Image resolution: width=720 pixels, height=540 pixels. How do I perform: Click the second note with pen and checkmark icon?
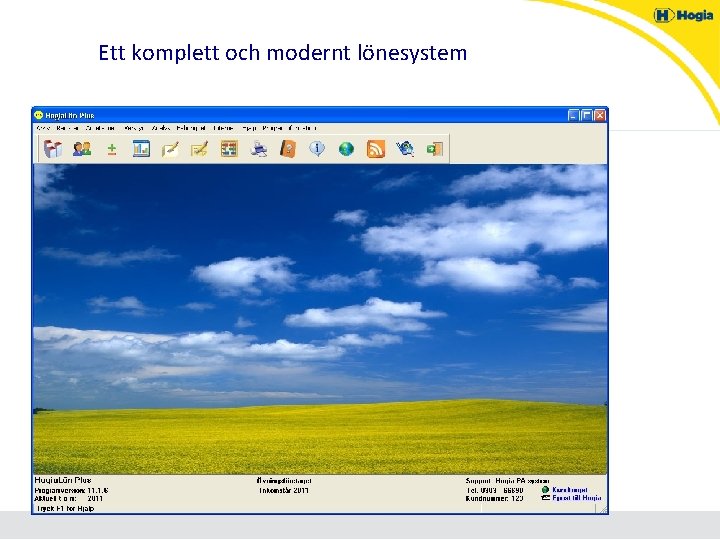200,149
